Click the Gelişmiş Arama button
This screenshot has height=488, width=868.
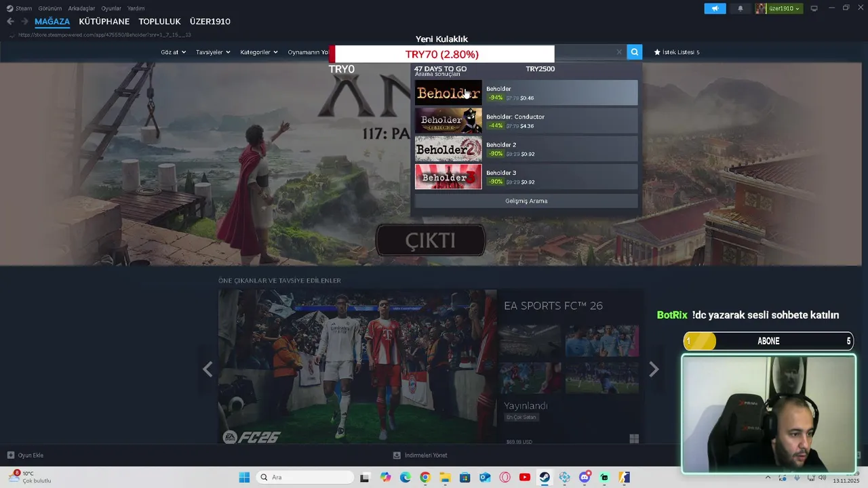pos(526,201)
